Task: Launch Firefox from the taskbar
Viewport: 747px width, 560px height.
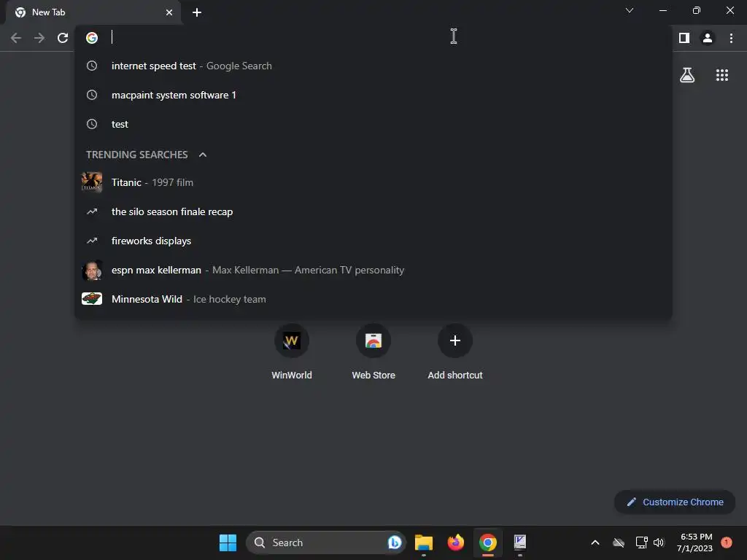Action: 456,542
